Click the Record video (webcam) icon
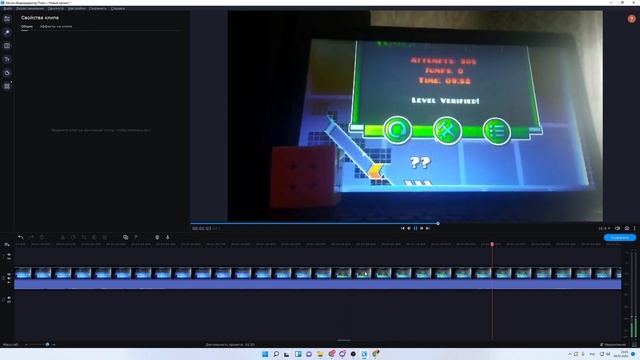 [x=157, y=237]
